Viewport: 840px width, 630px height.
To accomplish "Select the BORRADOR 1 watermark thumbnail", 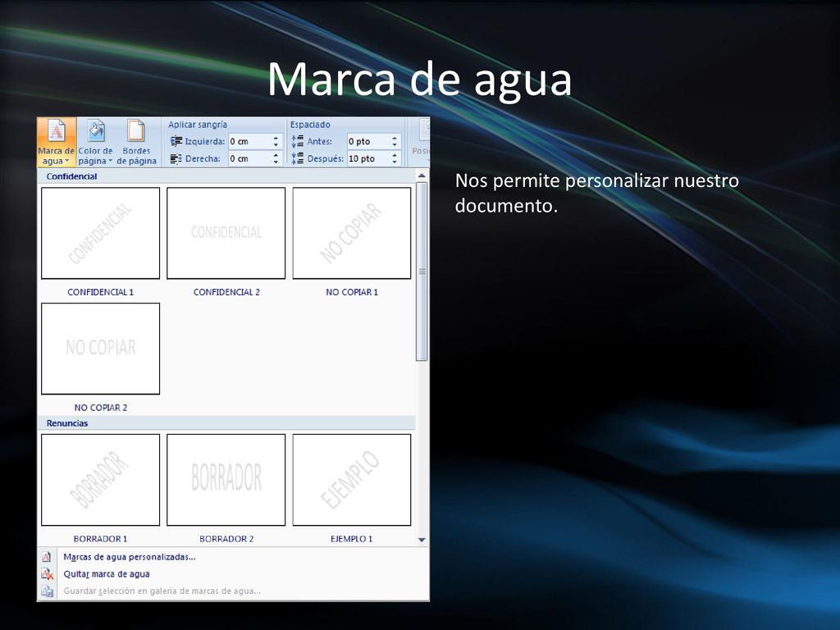I will point(100,480).
